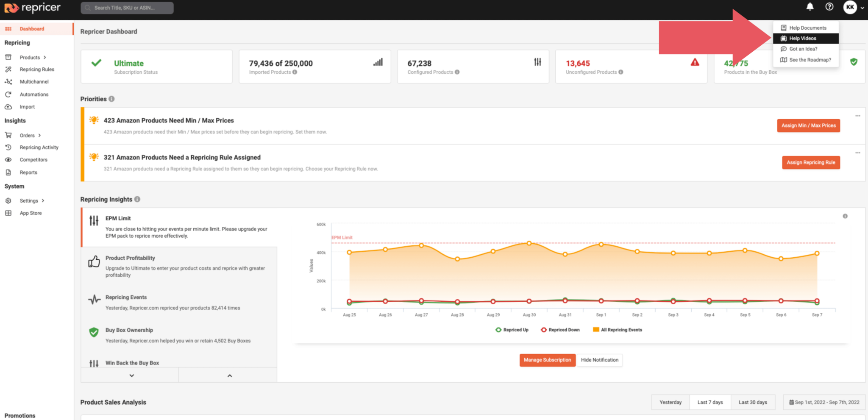The image size is (868, 420).
Task: Click the Multichannel icon in sidebar
Action: pos(8,82)
